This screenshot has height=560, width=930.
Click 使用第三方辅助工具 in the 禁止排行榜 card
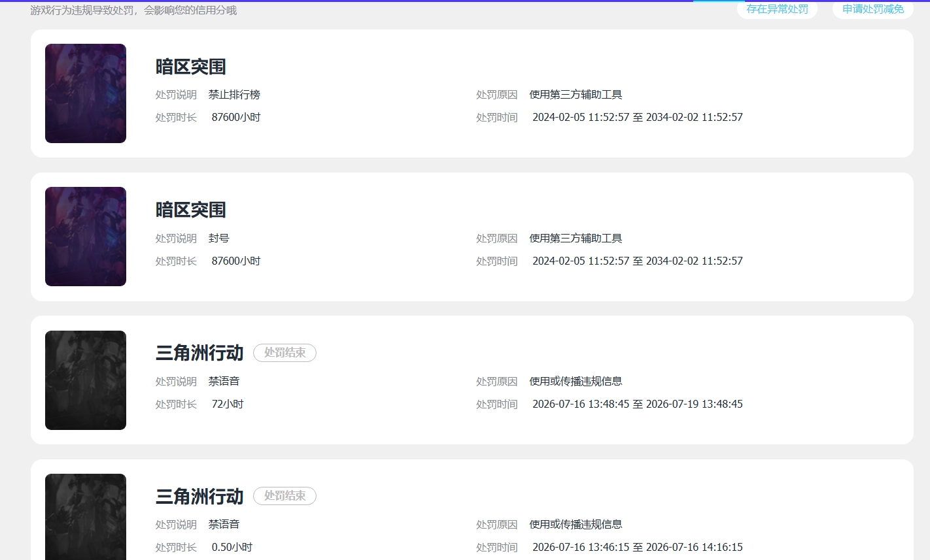tap(576, 95)
